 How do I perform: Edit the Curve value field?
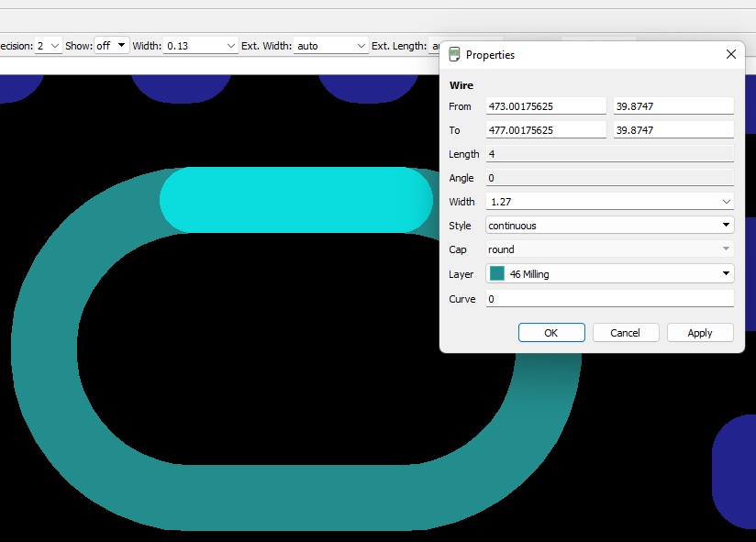[x=610, y=299]
